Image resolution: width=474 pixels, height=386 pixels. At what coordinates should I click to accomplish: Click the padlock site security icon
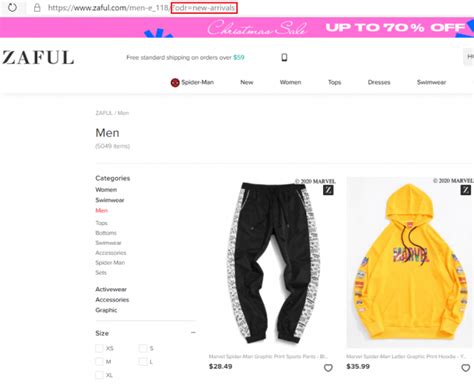tap(37, 8)
